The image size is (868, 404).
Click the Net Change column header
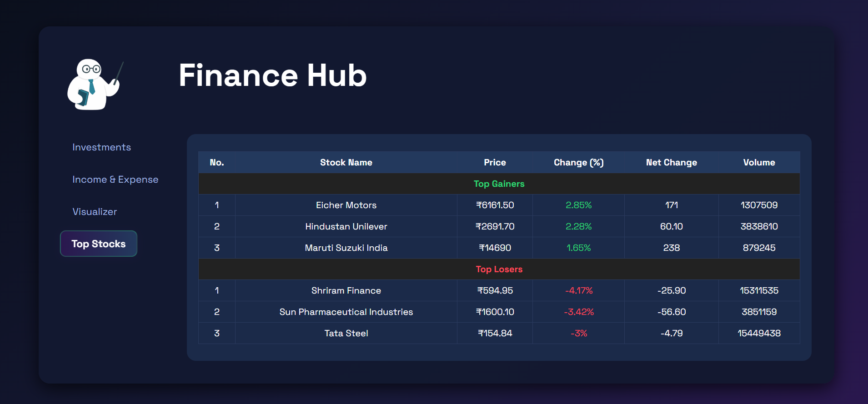pyautogui.click(x=671, y=162)
